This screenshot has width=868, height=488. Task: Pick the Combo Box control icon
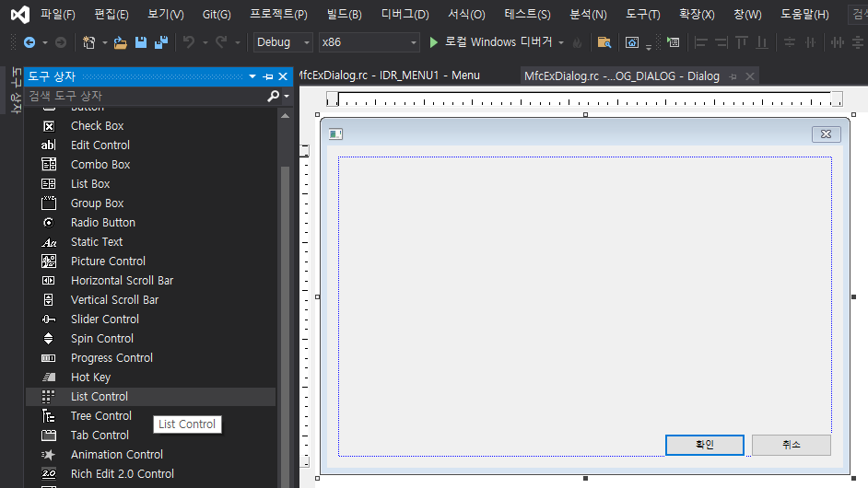49,164
